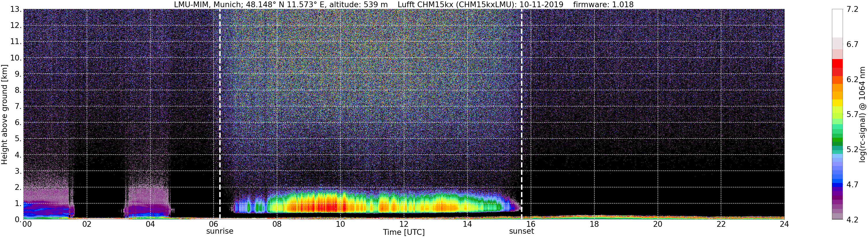Click the x-axis tick label '12' on time axis
The image size is (868, 238).
point(404,224)
